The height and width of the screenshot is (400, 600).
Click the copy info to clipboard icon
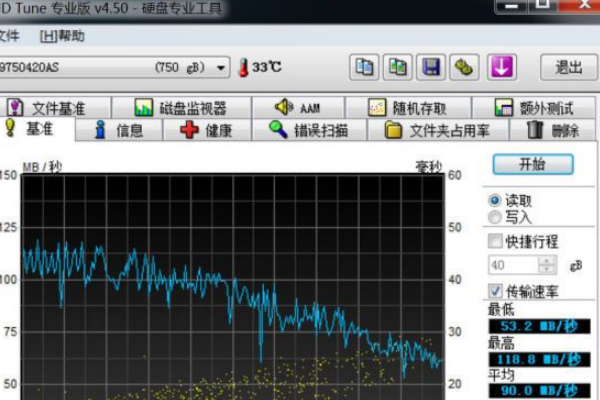[x=364, y=67]
